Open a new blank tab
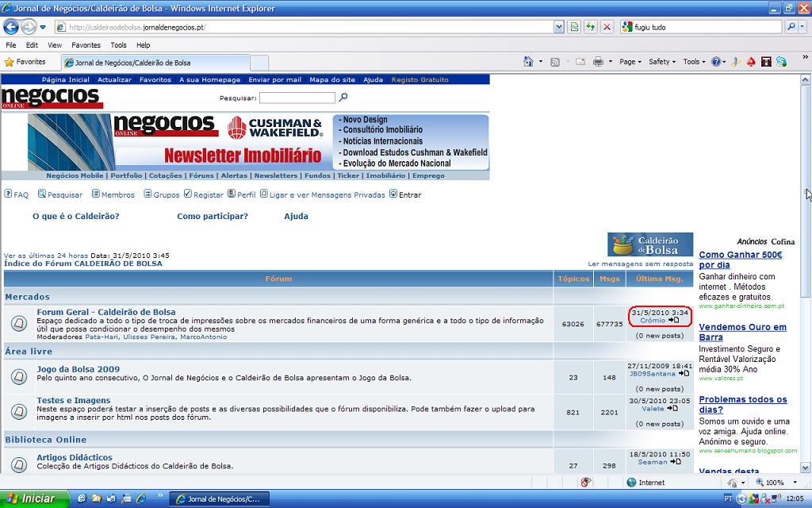This screenshot has height=508, width=812. click(259, 63)
